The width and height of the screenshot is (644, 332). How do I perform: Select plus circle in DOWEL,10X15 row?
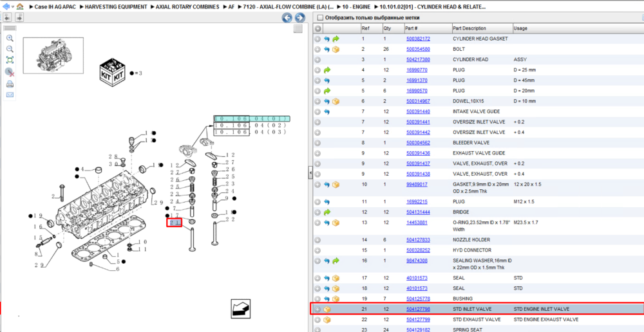pos(317,101)
